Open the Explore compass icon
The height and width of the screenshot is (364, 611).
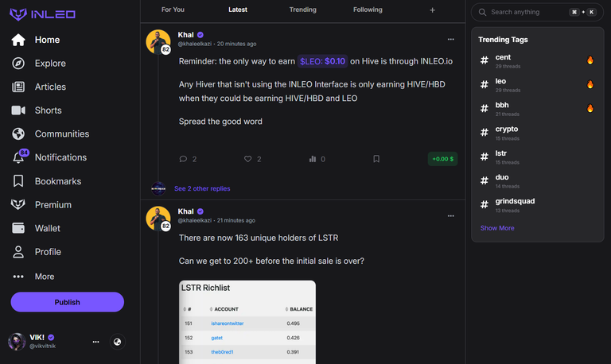tap(18, 63)
